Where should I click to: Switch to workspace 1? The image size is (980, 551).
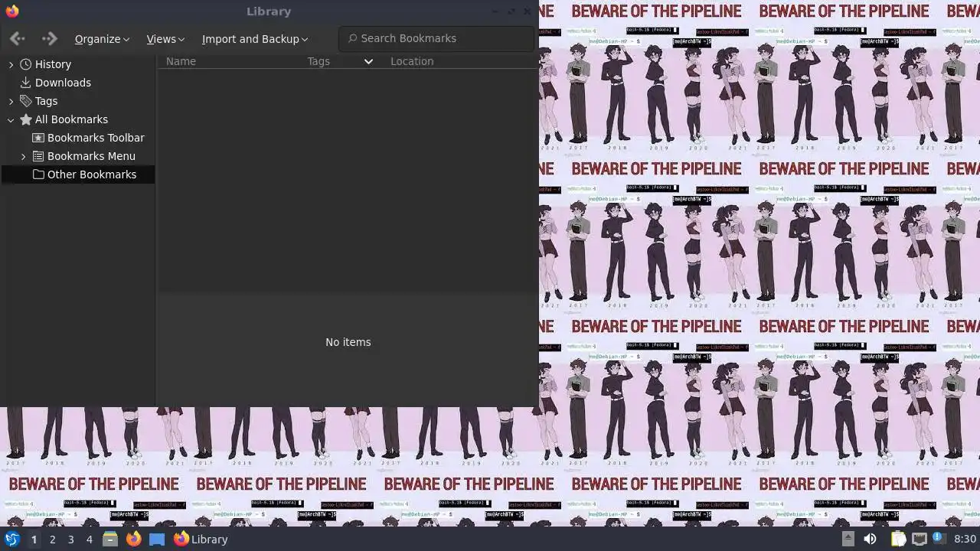pos(34,540)
